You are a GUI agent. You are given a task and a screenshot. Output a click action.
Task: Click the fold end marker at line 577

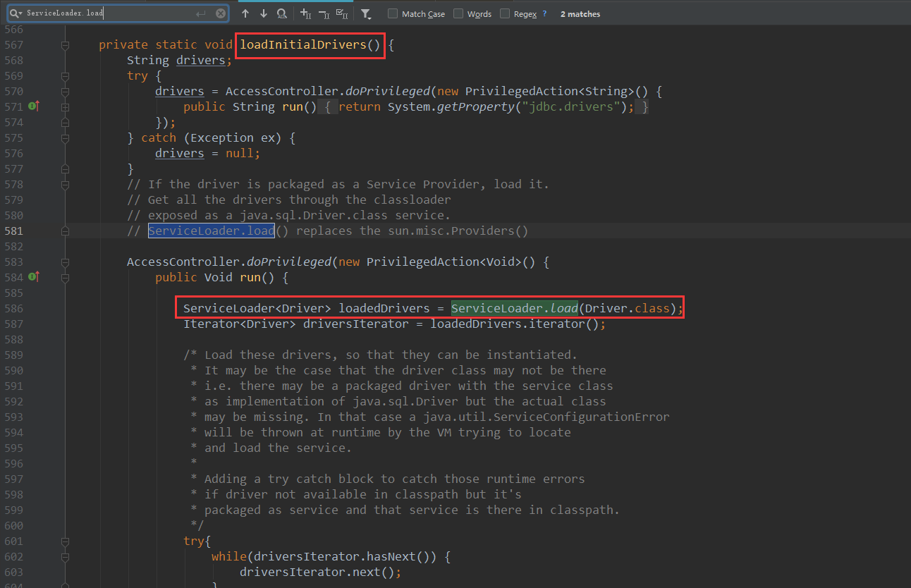[65, 169]
